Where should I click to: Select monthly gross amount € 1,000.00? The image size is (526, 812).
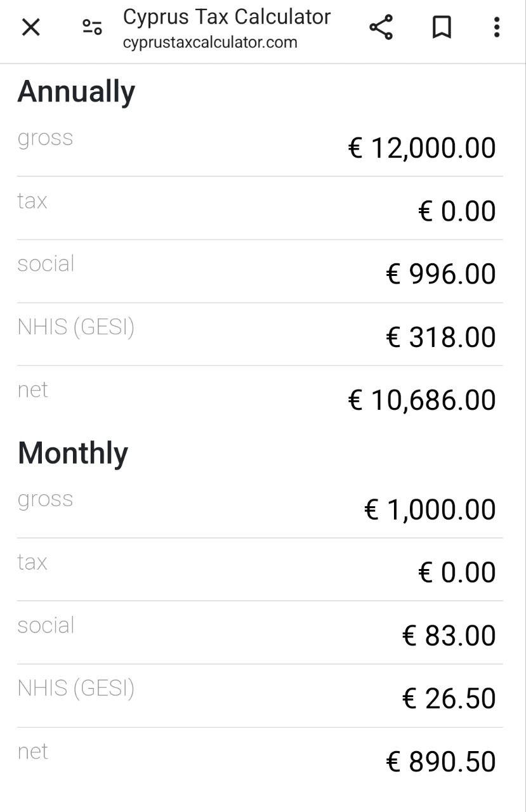(430, 509)
